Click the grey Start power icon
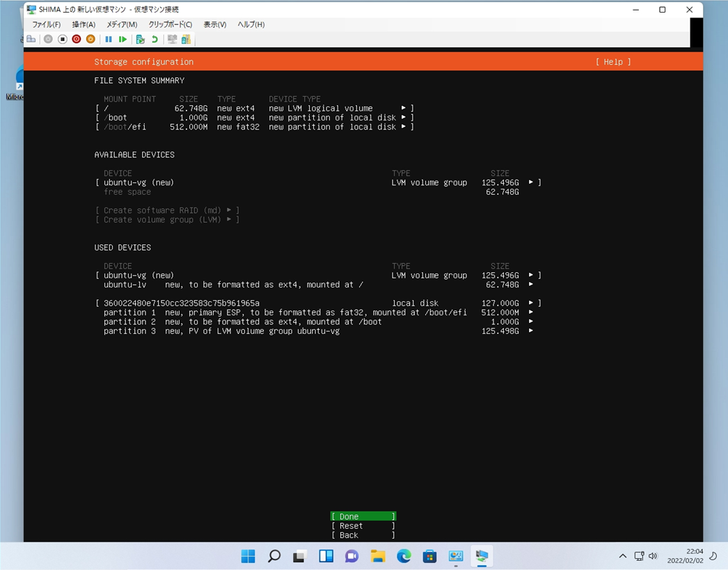 pyautogui.click(x=48, y=40)
